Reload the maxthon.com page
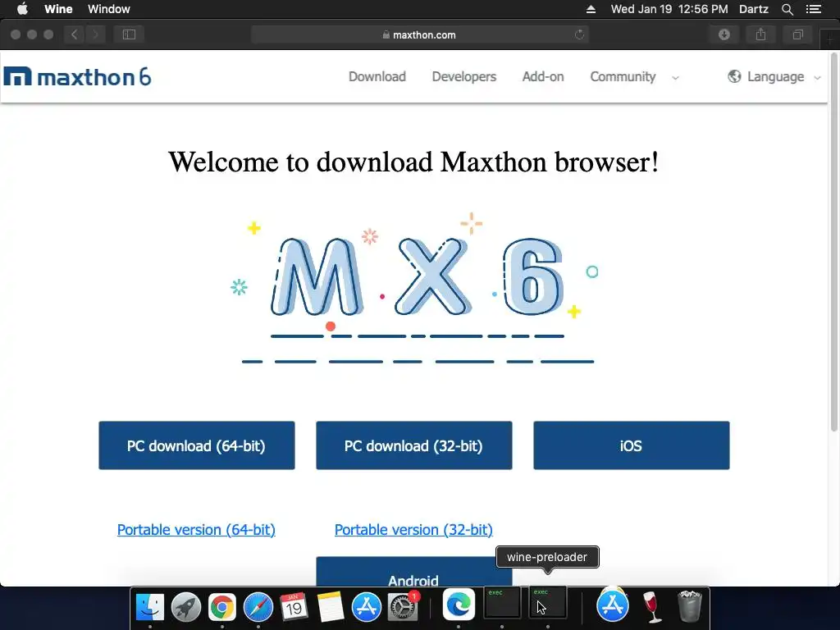 pos(579,34)
